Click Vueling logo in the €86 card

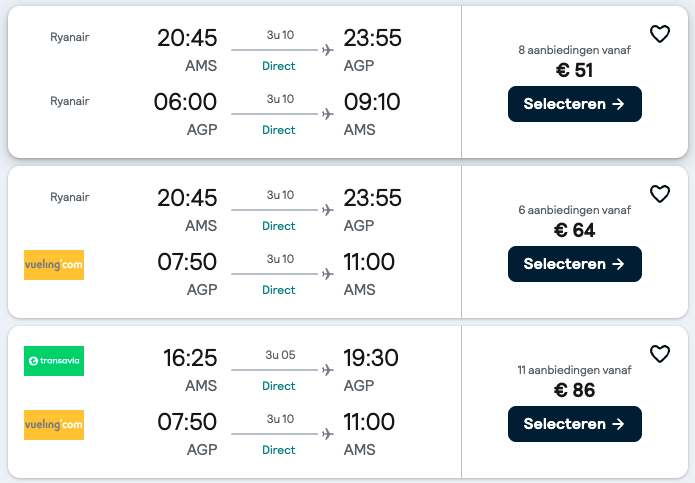pos(54,425)
